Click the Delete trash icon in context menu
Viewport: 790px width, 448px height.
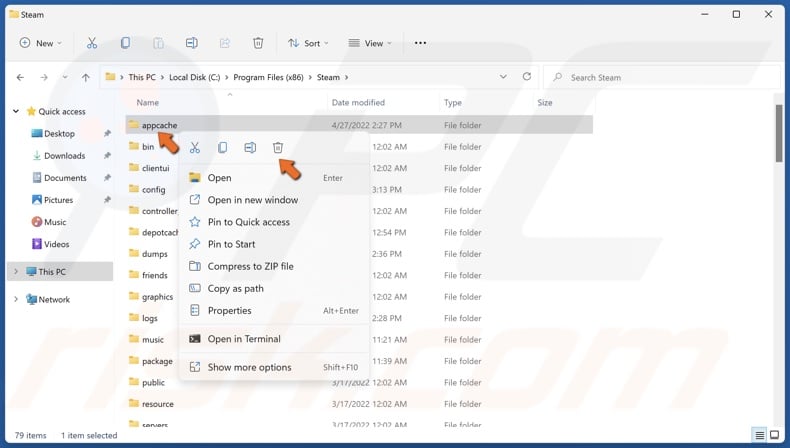[x=278, y=148]
